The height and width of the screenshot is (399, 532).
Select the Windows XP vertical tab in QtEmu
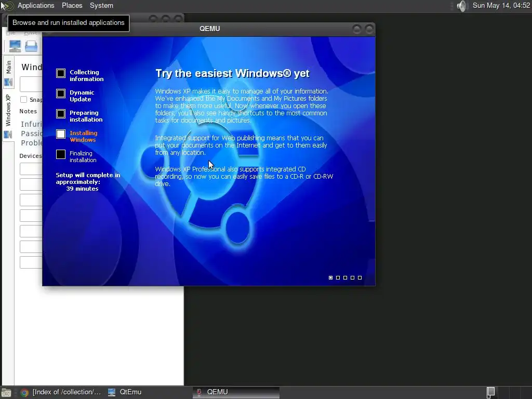coord(8,116)
